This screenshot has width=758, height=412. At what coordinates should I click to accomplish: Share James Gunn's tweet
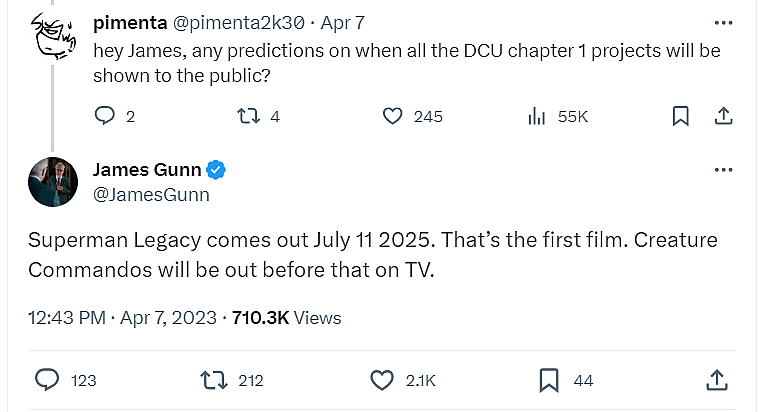pos(716,380)
